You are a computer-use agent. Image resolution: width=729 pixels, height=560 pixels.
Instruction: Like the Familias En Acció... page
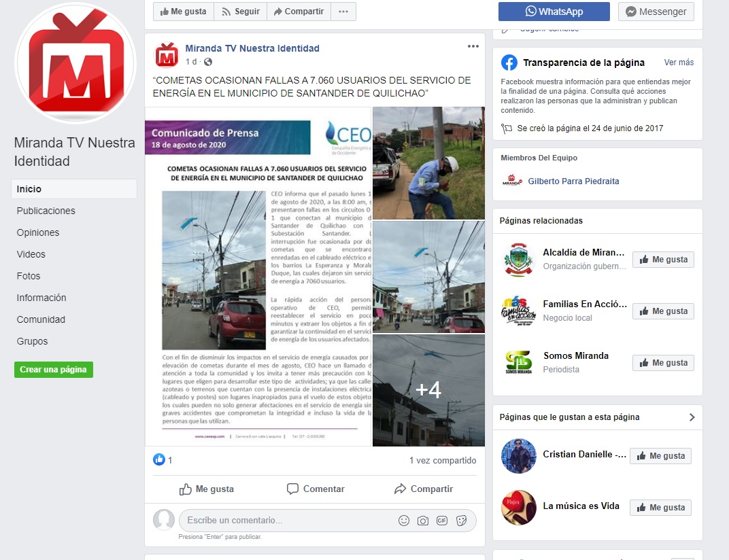pyautogui.click(x=663, y=311)
